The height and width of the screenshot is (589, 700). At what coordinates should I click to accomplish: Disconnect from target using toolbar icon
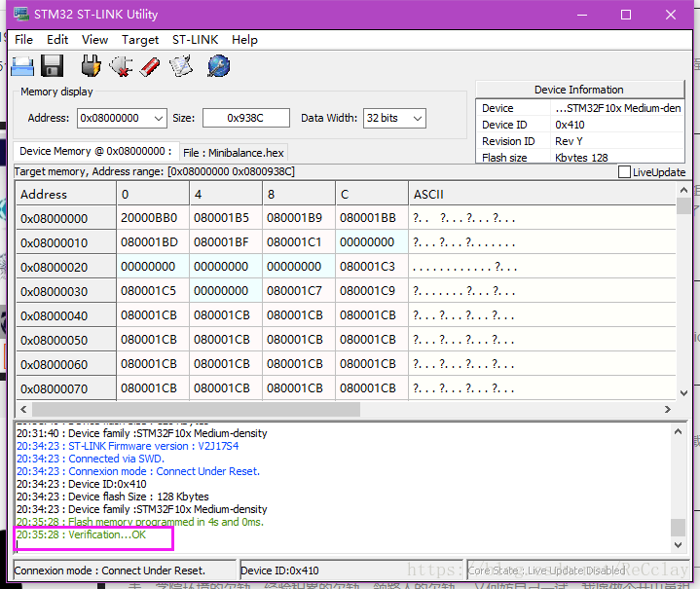tap(121, 66)
